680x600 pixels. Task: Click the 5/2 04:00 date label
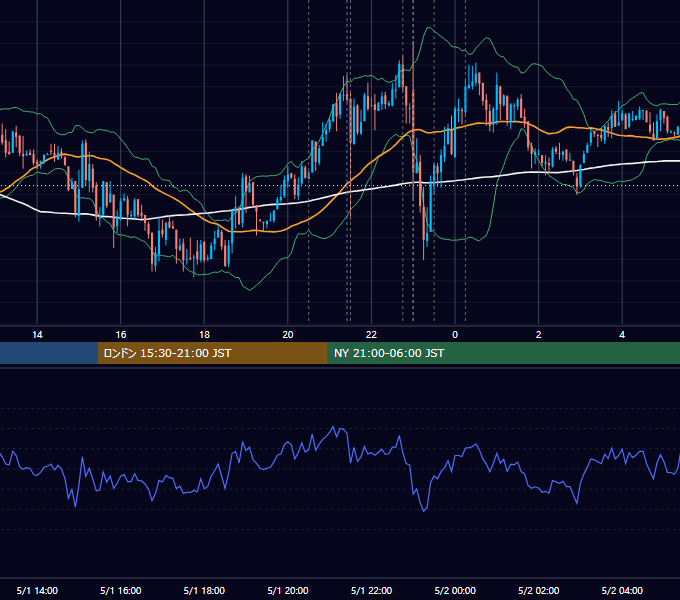(622, 590)
